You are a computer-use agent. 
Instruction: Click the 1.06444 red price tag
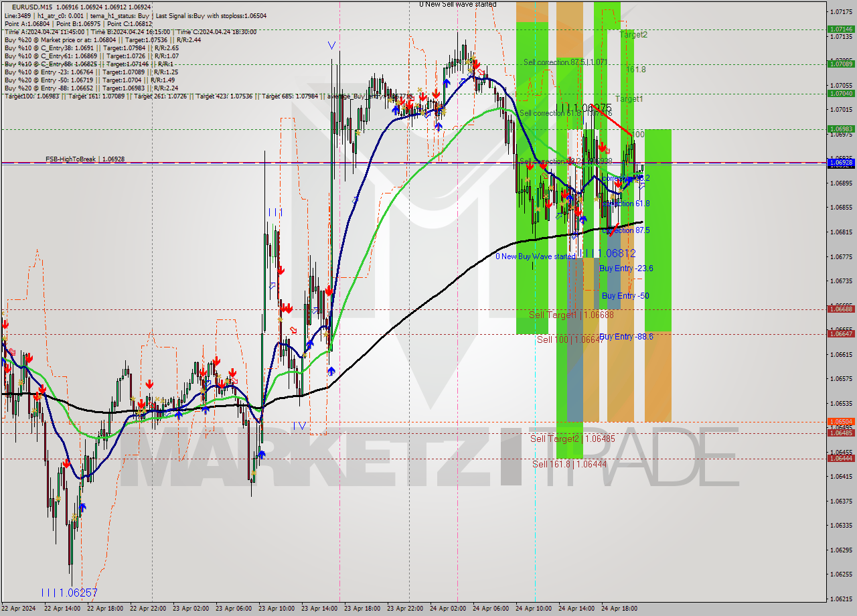click(x=840, y=458)
